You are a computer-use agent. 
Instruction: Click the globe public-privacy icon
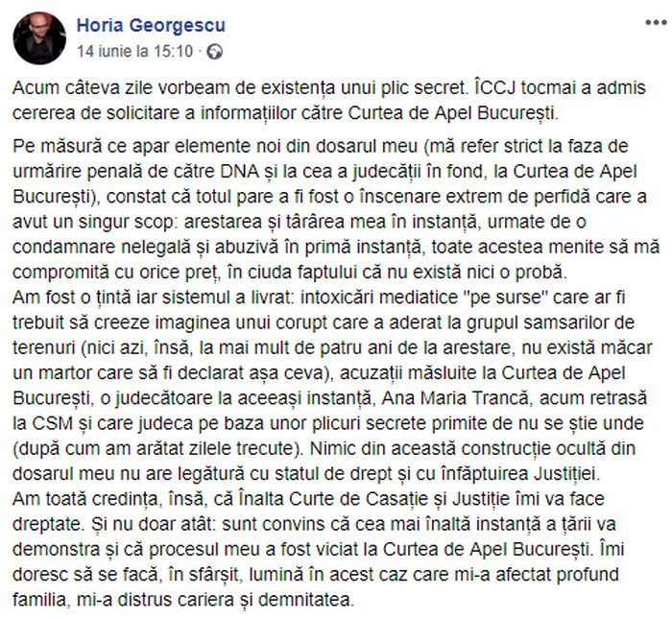[x=214, y=52]
